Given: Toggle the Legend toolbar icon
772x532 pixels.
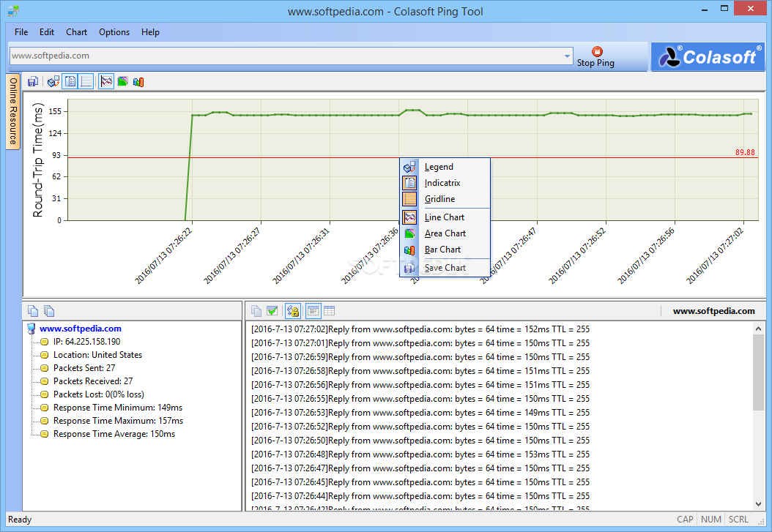Looking at the screenshot, I should coord(53,82).
